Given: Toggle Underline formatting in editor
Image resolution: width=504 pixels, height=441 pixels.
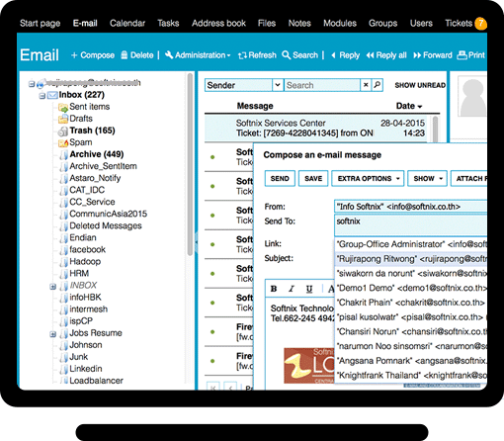Looking at the screenshot, I should coord(309,289).
